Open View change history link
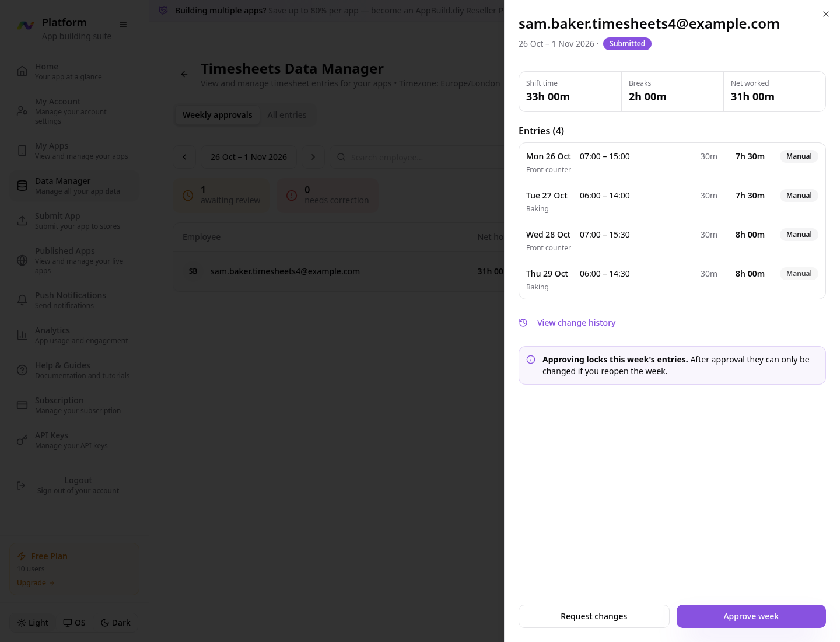The image size is (840, 642). pos(576,323)
